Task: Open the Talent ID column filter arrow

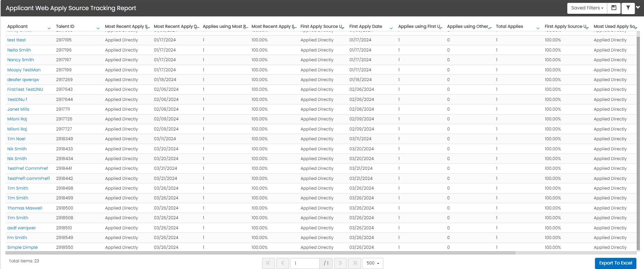Action: coord(98,28)
